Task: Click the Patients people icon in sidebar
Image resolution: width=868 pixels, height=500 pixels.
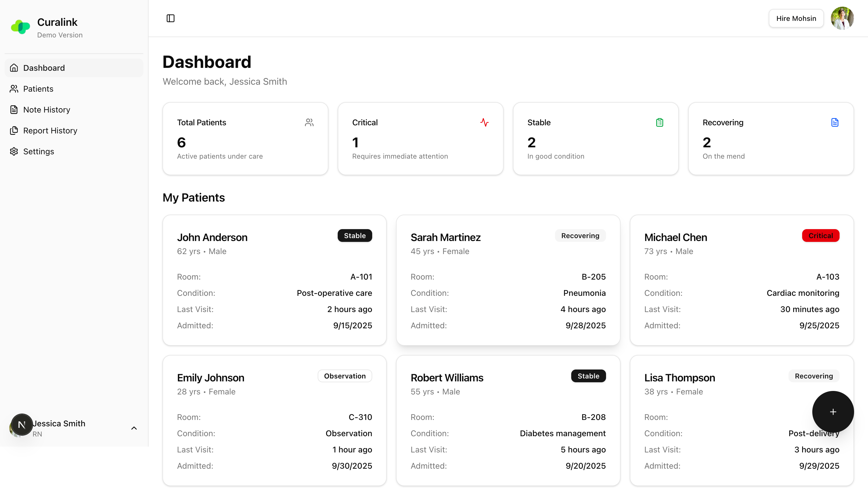Action: point(14,88)
